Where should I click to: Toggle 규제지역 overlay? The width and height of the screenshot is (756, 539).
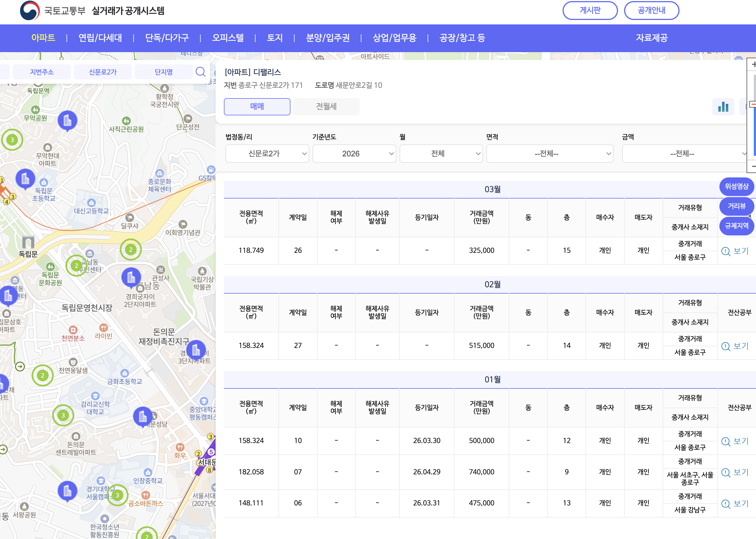pyautogui.click(x=736, y=226)
